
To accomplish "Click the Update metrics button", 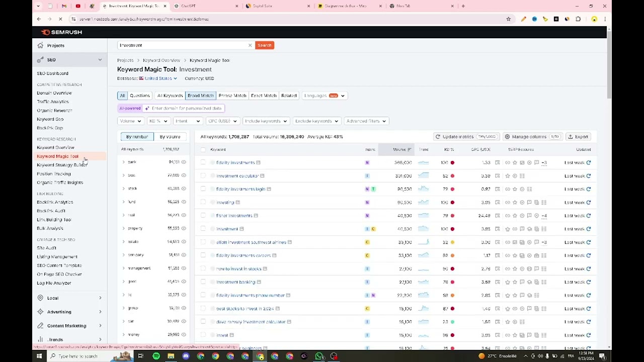I will pyautogui.click(x=465, y=137).
